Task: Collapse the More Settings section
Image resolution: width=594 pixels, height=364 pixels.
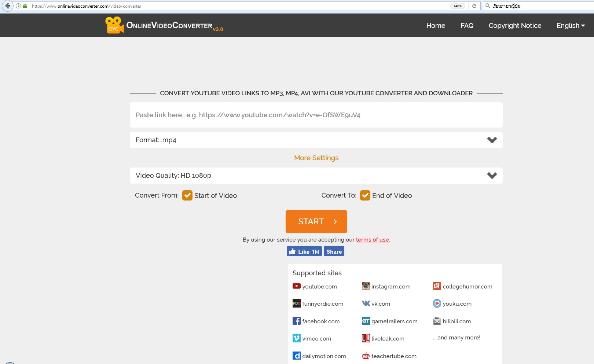Action: point(316,158)
